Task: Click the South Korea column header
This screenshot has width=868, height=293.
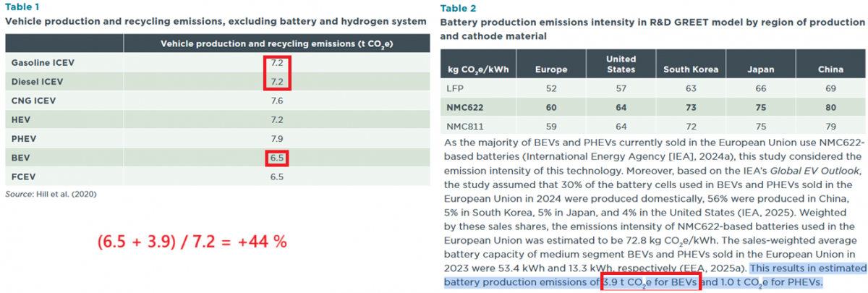Action: click(690, 69)
